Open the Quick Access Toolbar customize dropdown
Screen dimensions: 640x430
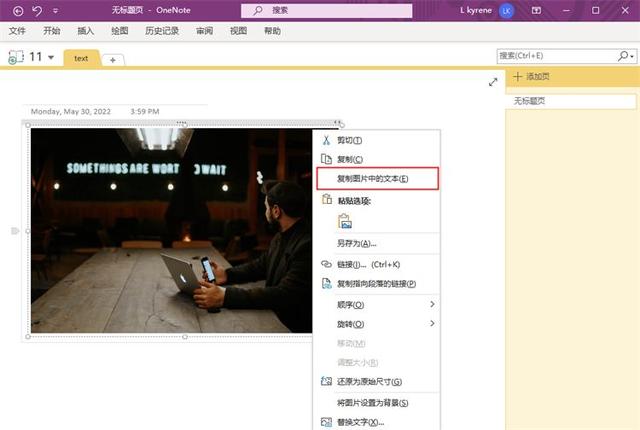coord(56,11)
